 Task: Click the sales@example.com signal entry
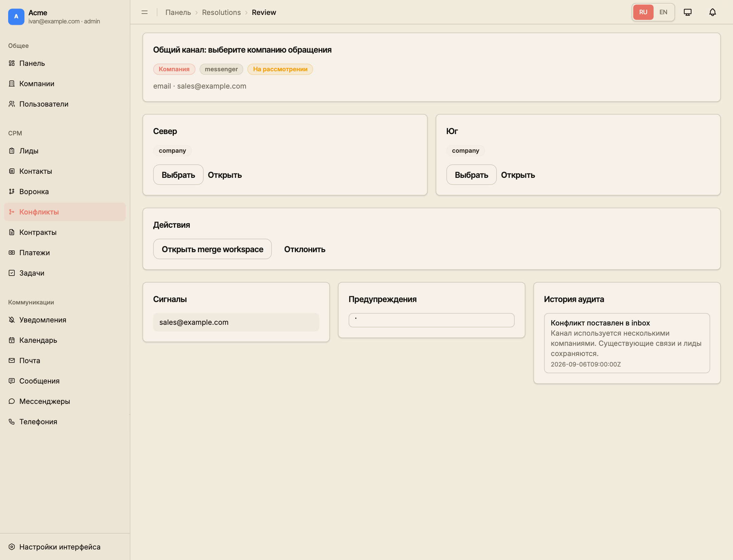click(x=236, y=322)
